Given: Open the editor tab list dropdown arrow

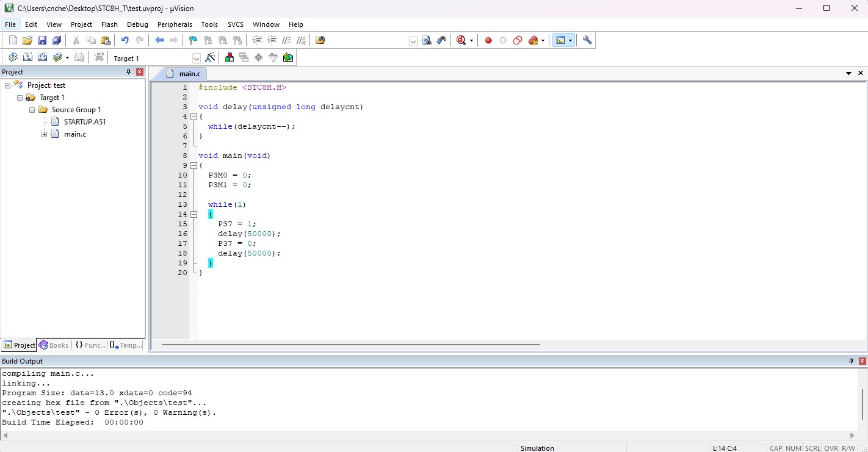Looking at the screenshot, I should pos(848,73).
